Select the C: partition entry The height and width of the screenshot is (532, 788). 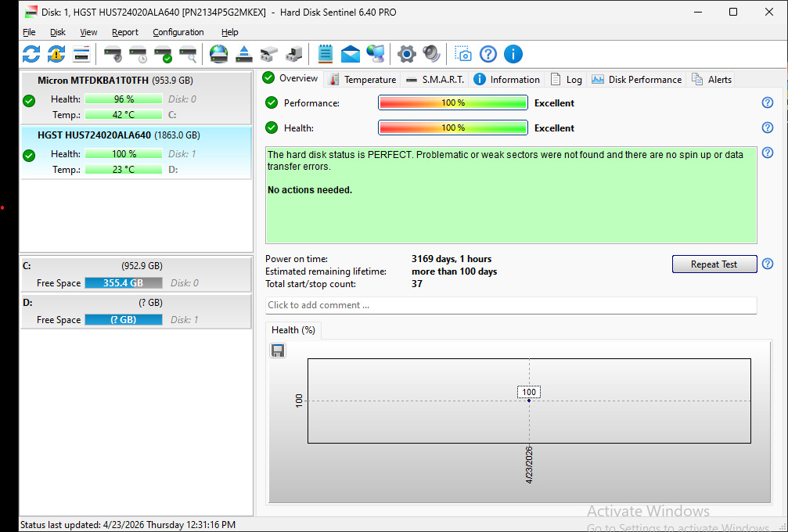[x=135, y=275]
